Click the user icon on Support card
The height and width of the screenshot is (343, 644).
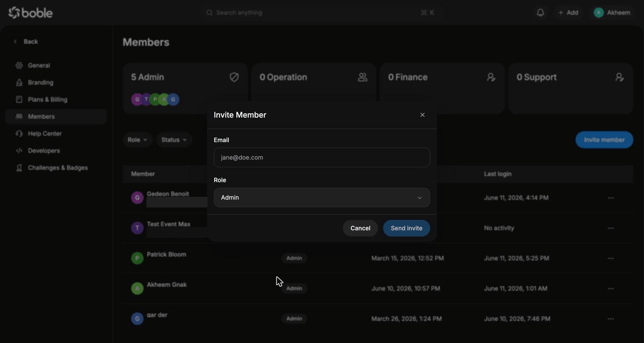pyautogui.click(x=620, y=77)
